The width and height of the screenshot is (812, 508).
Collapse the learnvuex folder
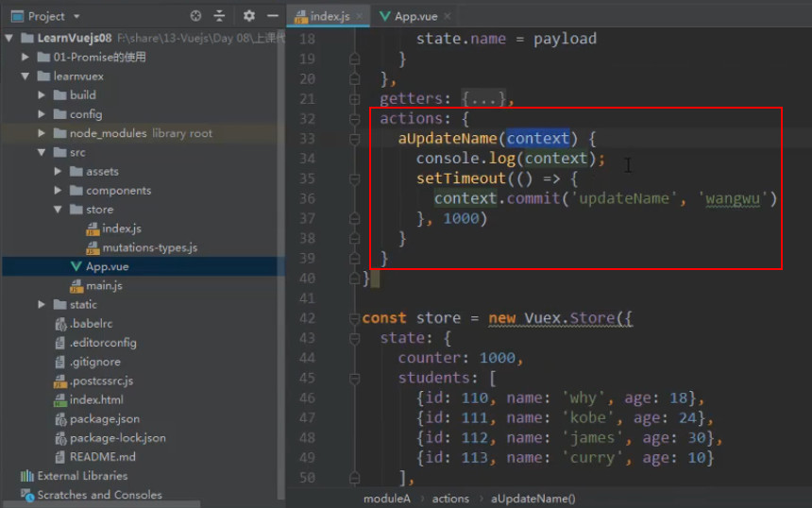coord(25,76)
